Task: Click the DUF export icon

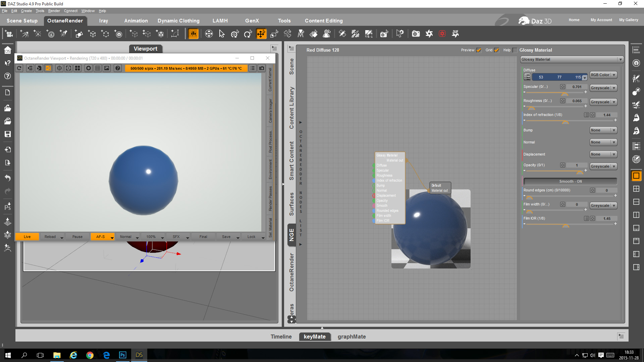Action: coord(455,34)
